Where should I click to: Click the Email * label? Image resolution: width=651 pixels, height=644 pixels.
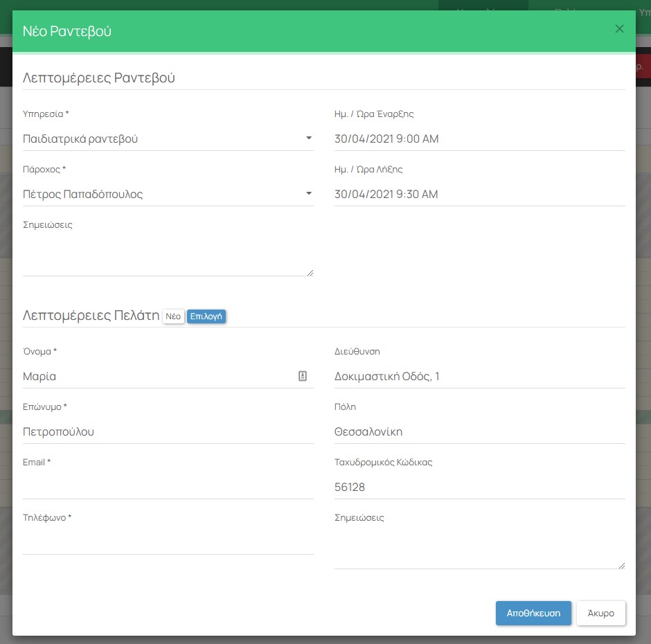37,462
